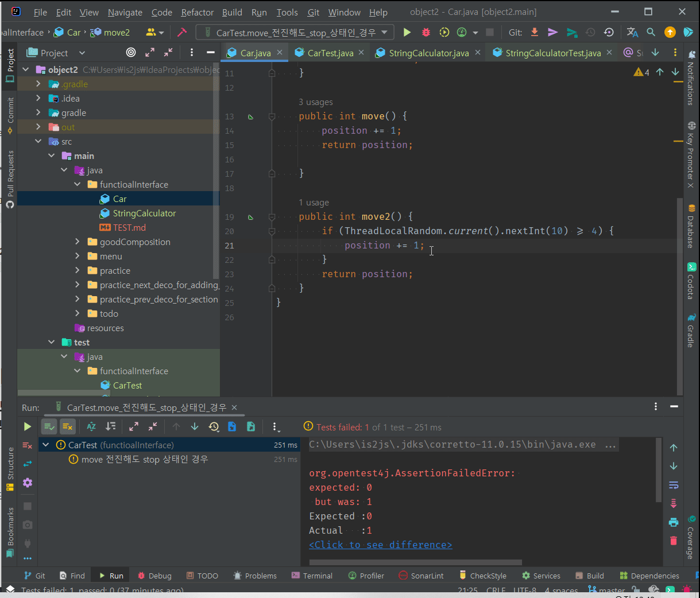Open test history with the clock icon

tap(214, 426)
